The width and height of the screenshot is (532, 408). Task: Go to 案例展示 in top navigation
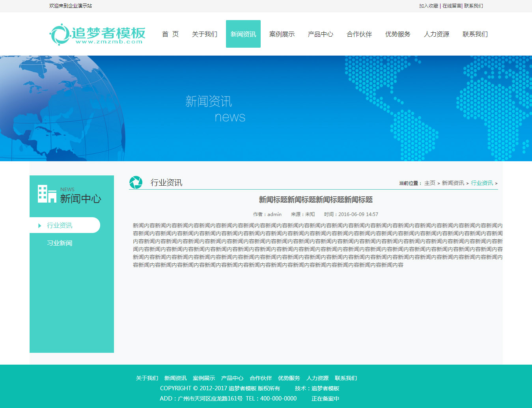pyautogui.click(x=282, y=34)
